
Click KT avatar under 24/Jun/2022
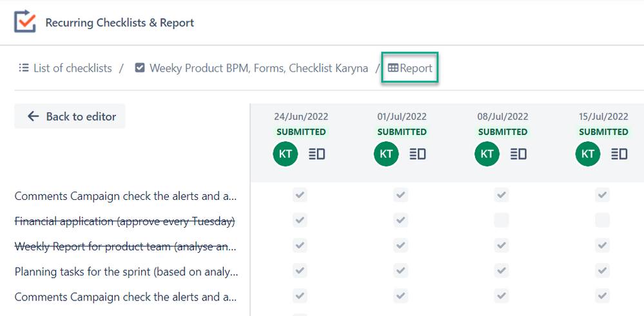(x=286, y=154)
